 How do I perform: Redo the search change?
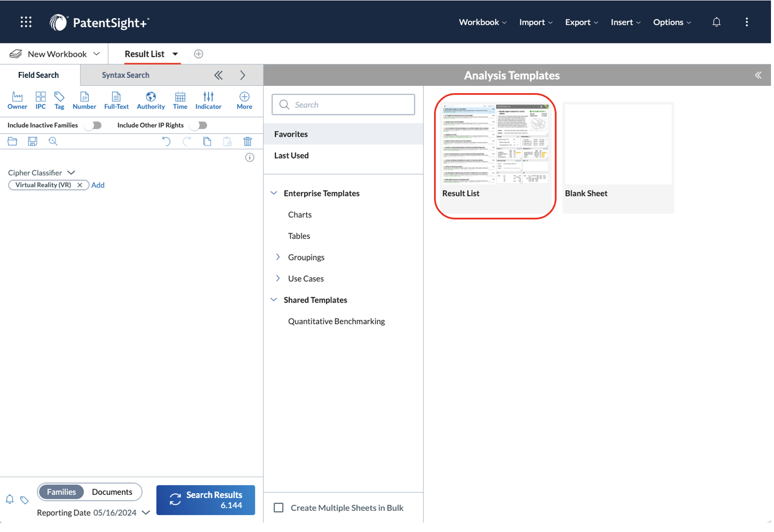pyautogui.click(x=186, y=141)
